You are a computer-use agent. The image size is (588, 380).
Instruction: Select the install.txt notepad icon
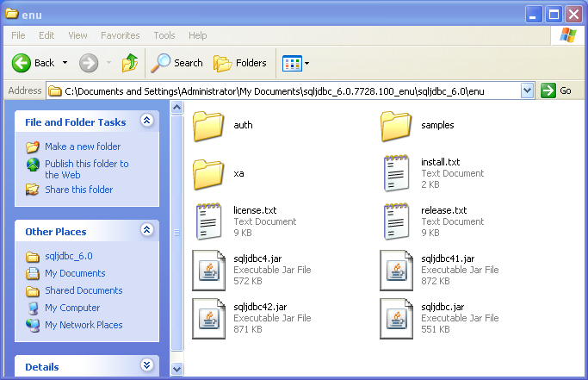point(396,173)
